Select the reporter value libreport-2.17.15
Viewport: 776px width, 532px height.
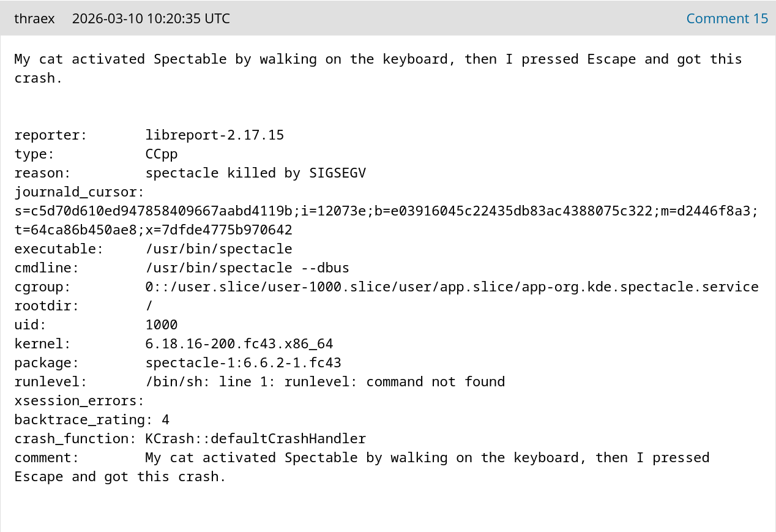[x=214, y=135]
